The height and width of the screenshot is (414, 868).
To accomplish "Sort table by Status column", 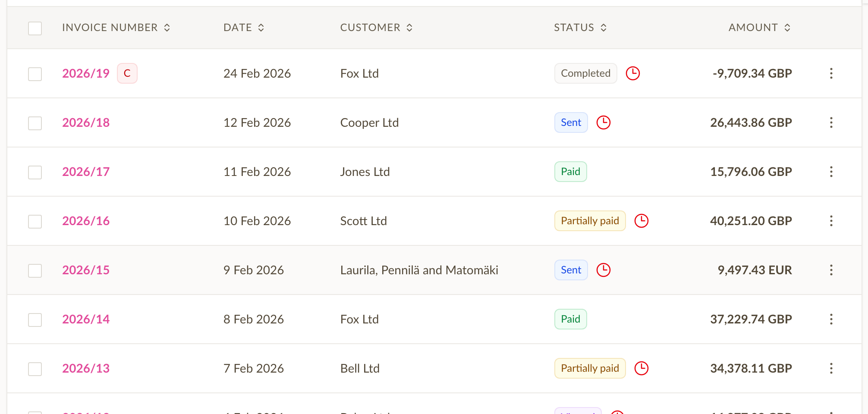I will pyautogui.click(x=581, y=28).
